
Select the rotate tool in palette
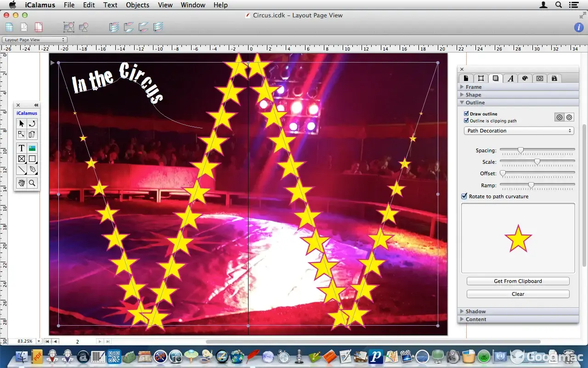coord(32,124)
